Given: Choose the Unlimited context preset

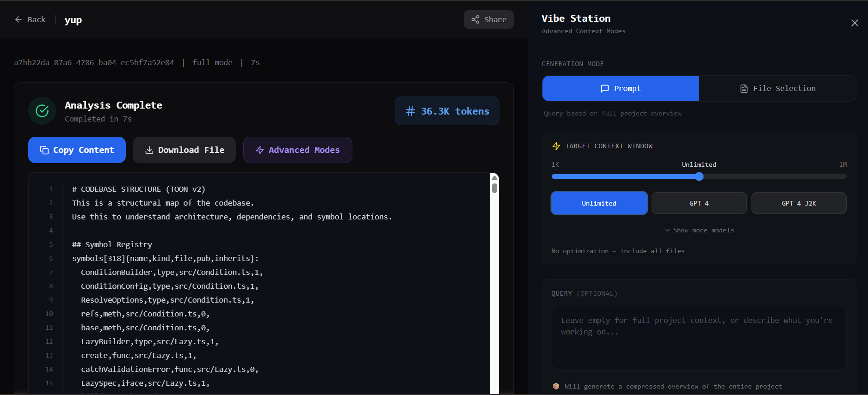Looking at the screenshot, I should pos(599,203).
